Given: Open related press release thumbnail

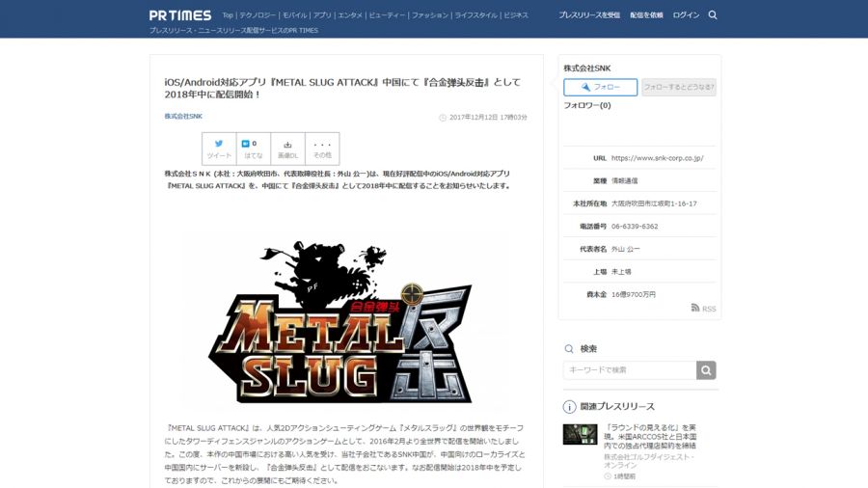Looking at the screenshot, I should 580,434.
